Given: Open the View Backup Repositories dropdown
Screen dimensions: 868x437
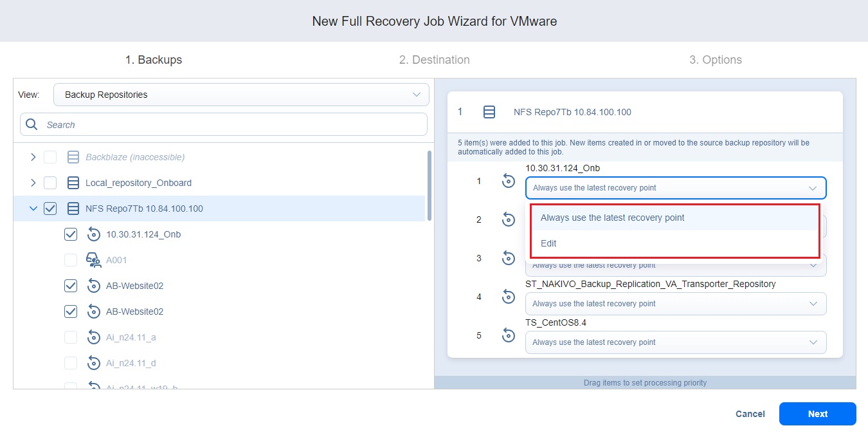Looking at the screenshot, I should 241,95.
